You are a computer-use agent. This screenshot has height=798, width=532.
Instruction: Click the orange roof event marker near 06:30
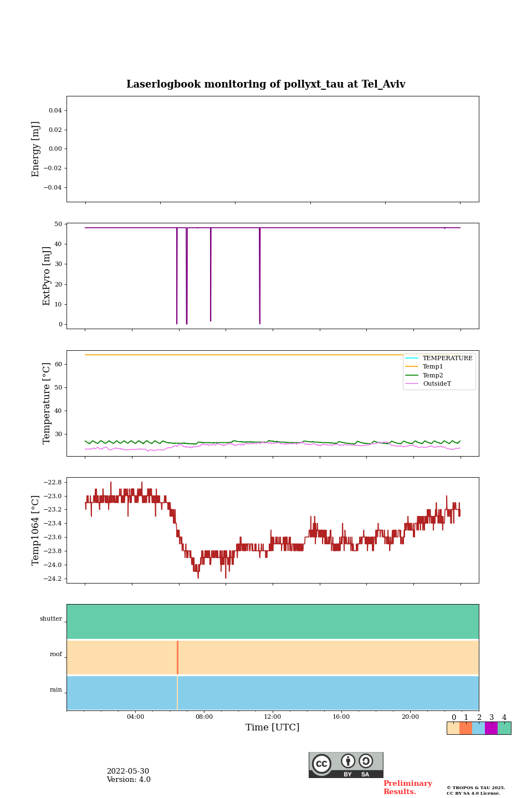(177, 657)
